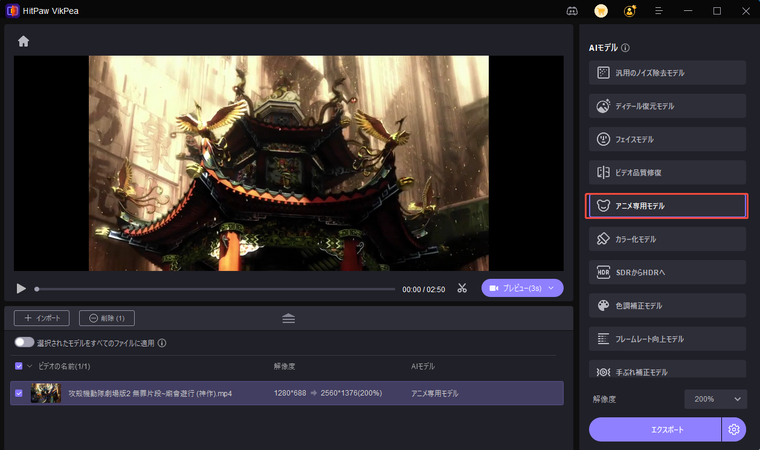This screenshot has width=760, height=450.
Task: Select フレームレート向上モデル
Action: (667, 339)
